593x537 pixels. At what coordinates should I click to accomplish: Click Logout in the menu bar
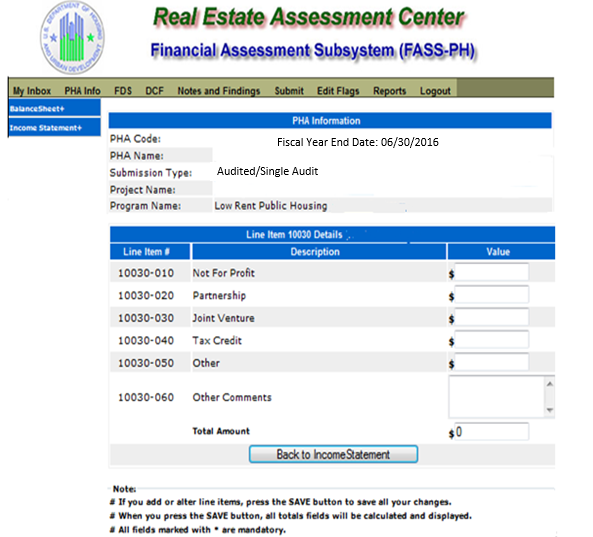point(435,91)
